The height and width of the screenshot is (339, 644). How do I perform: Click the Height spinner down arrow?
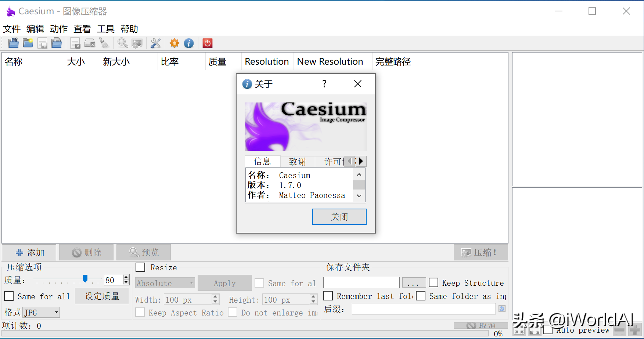[313, 302]
